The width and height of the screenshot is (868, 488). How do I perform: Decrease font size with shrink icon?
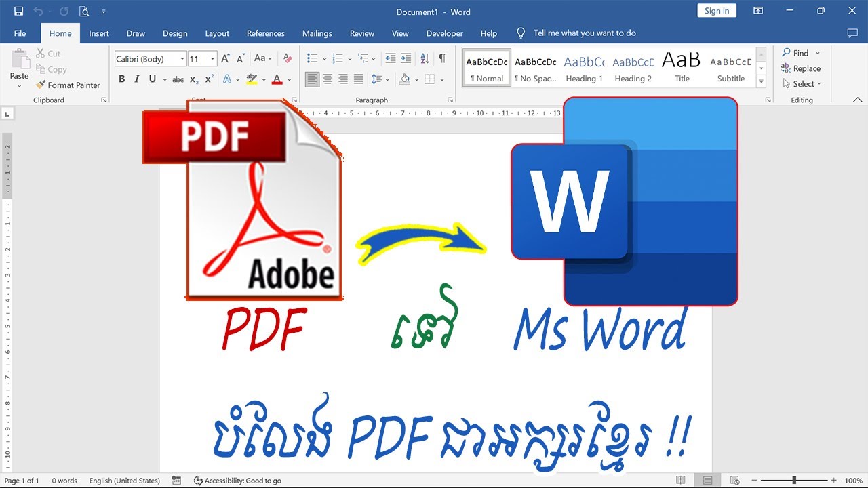[x=240, y=59]
